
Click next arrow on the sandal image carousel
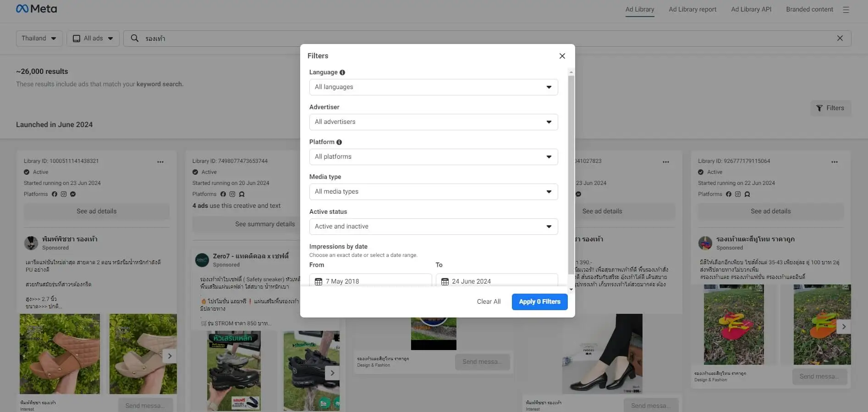(x=170, y=356)
